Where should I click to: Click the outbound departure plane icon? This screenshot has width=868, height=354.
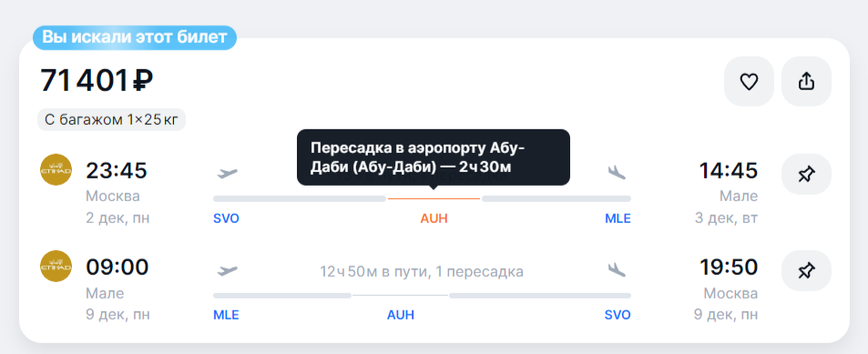[x=227, y=173]
